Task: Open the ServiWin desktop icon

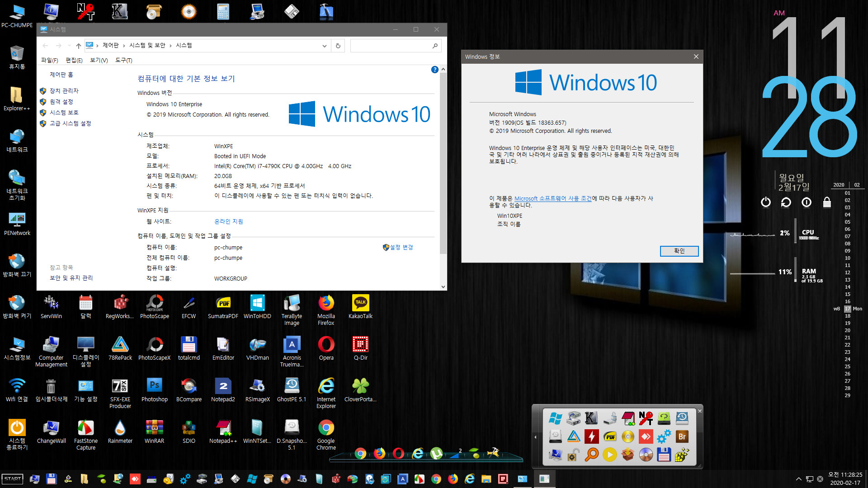Action: [51, 307]
